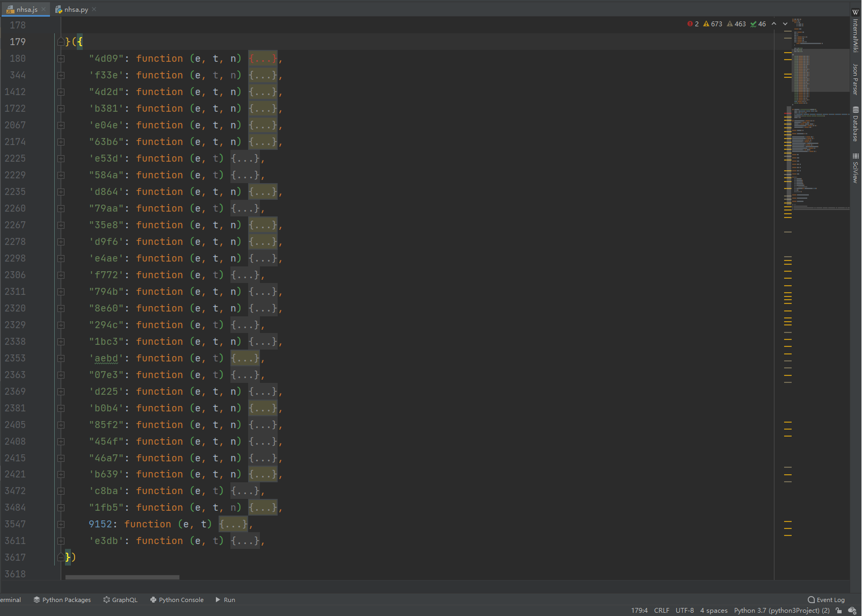Open the InternalWiki side panel
Viewport: 862px width, 616px height.
856,31
